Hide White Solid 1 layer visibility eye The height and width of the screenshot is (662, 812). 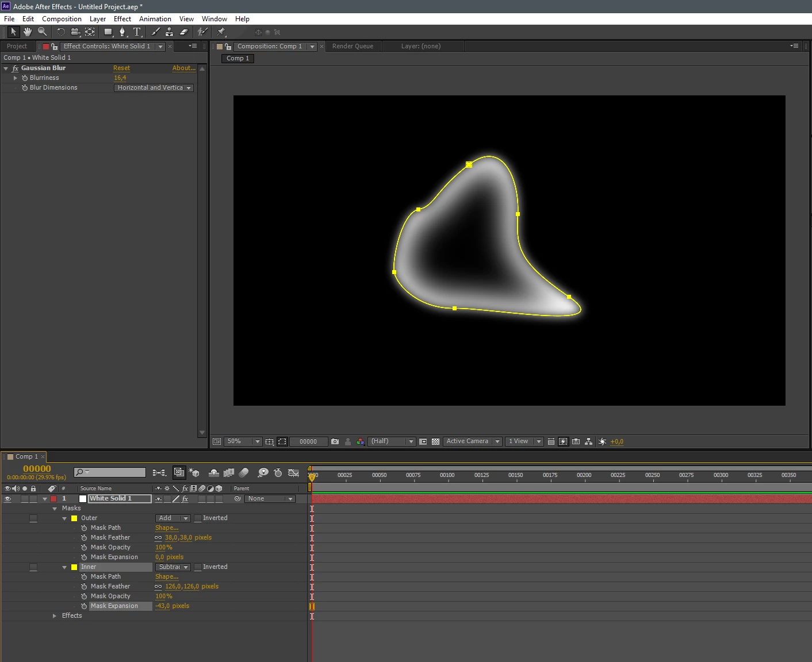(7, 499)
